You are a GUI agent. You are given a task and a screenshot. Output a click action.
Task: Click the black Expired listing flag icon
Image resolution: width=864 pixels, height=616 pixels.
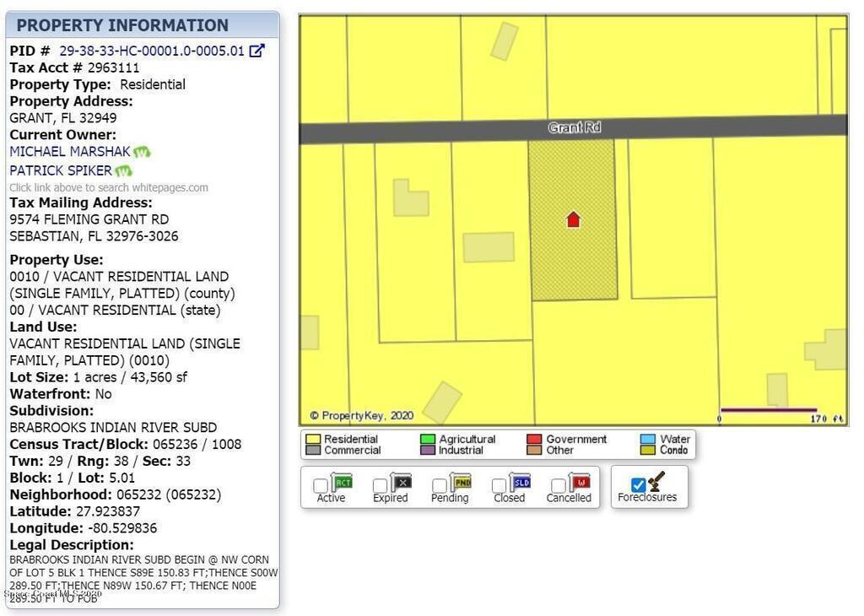402,483
